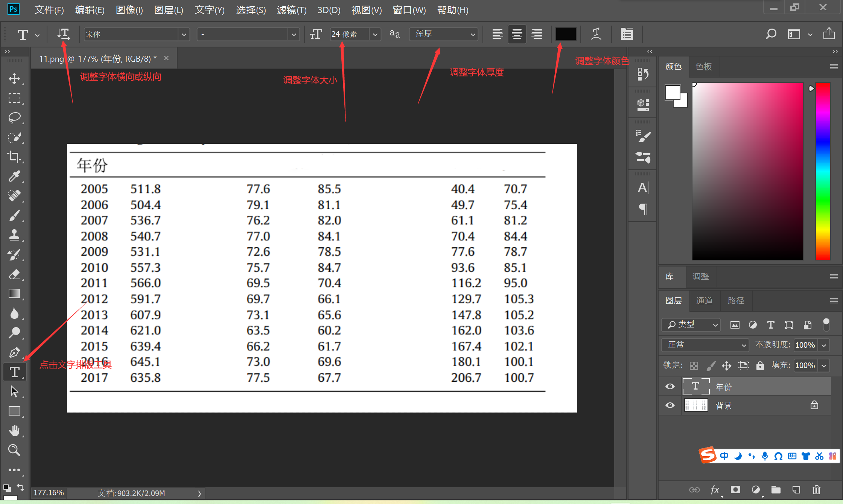This screenshot has width=843, height=504.
Task: Switch to the 路径 tab
Action: [x=736, y=300]
